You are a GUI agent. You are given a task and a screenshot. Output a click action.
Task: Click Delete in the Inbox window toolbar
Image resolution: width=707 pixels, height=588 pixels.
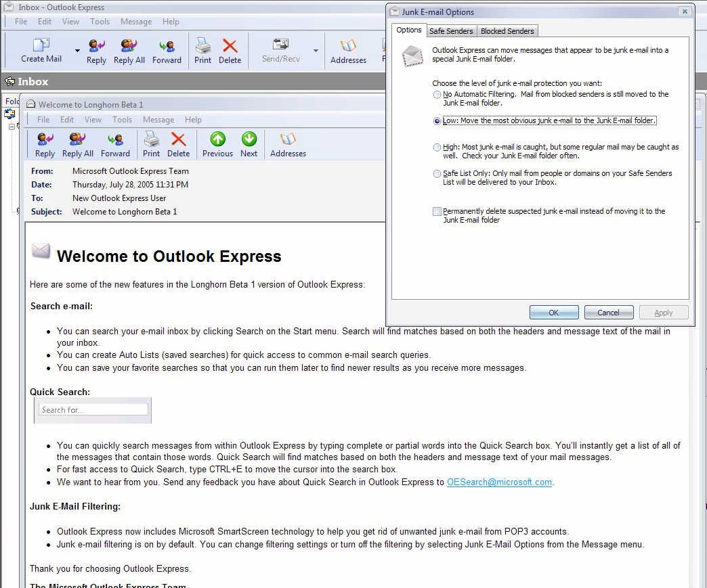[x=230, y=51]
